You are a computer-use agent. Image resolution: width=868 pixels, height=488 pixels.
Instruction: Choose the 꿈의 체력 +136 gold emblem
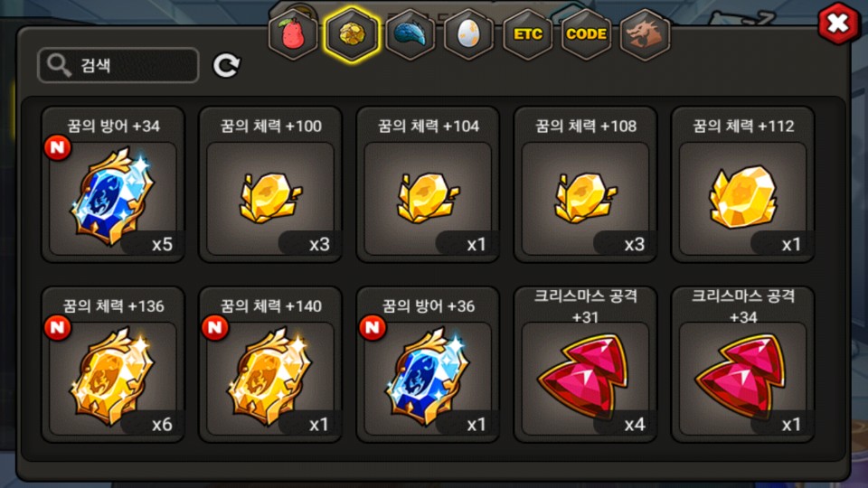(x=113, y=364)
